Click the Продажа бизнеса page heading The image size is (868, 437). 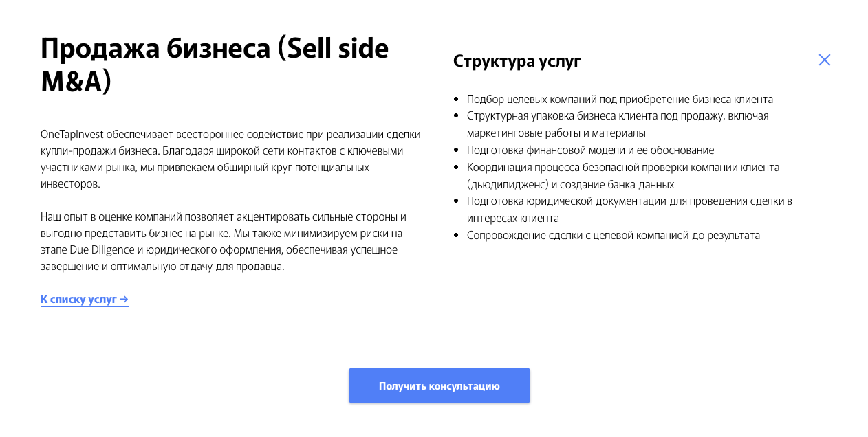point(214,48)
